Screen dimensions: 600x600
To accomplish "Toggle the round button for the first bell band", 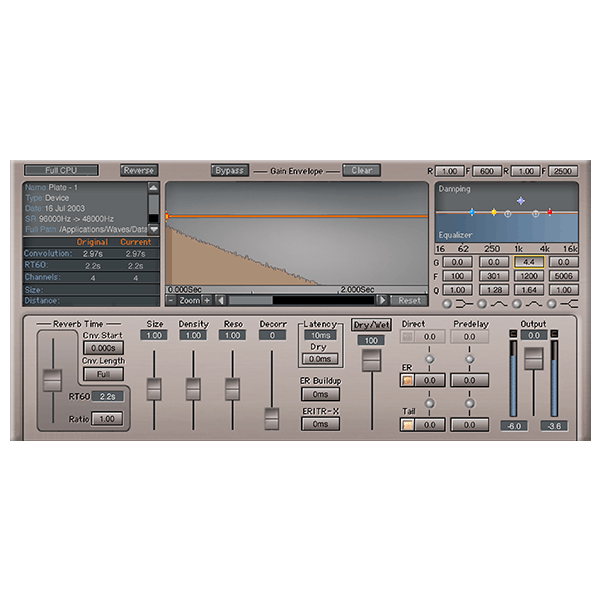I will point(482,304).
